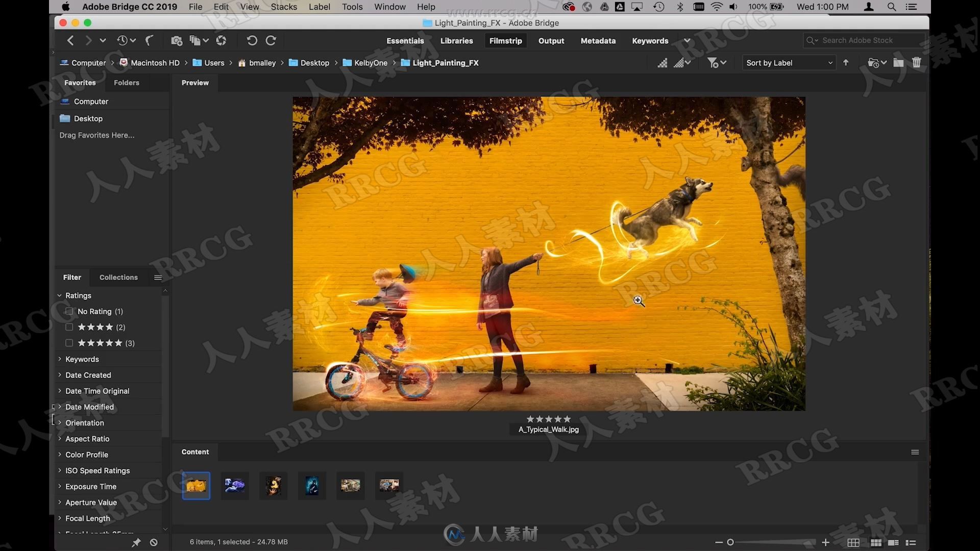Click the second image thumbnail in Content
This screenshot has width=980, height=551.
click(x=235, y=485)
